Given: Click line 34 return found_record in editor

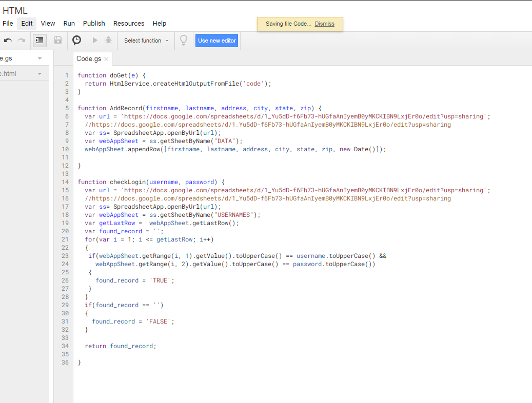Looking at the screenshot, I should (x=121, y=346).
